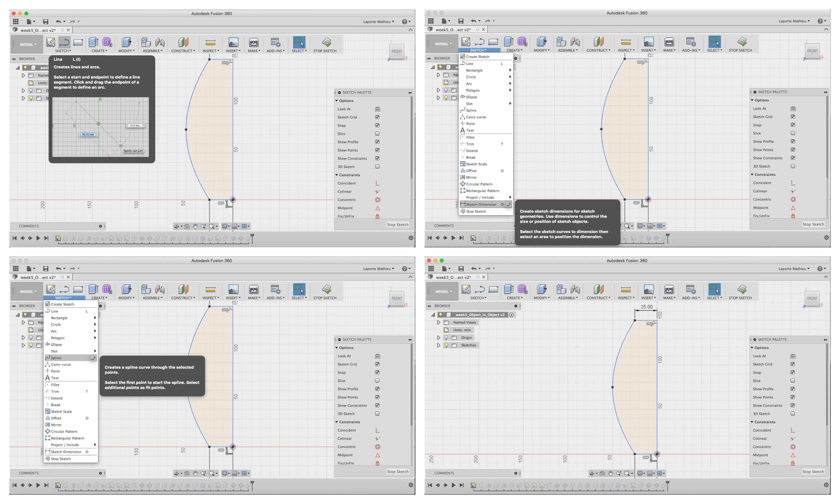In the window with the 25.00 dimension, expand the Sketches folder arrow
The width and height of the screenshot is (840, 504).
click(x=438, y=345)
